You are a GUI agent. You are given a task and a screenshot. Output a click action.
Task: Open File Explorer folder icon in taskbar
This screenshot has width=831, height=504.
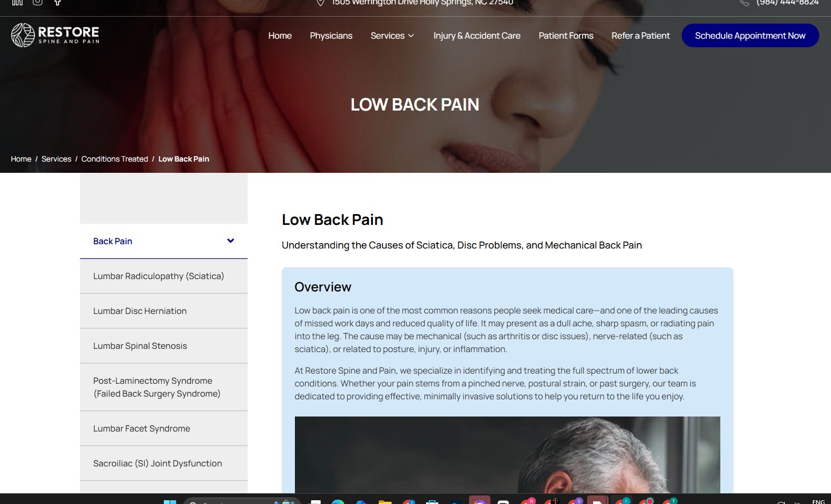(x=385, y=501)
